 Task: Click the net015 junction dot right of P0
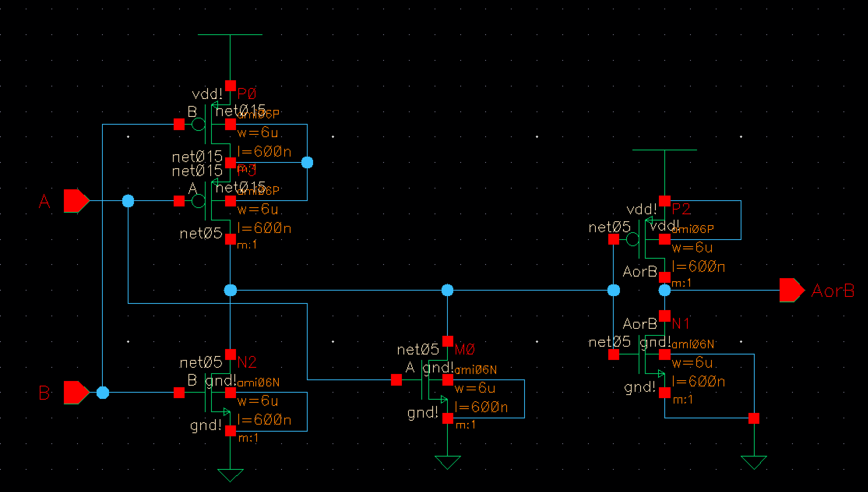pyautogui.click(x=307, y=162)
